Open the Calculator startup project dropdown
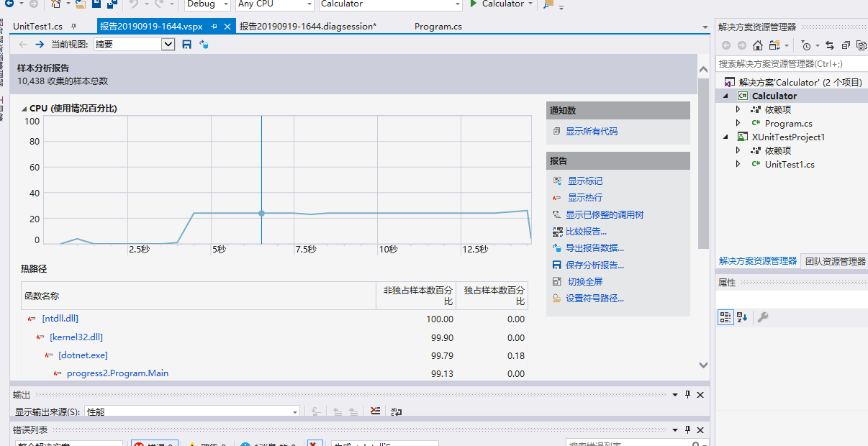This screenshot has width=868, height=446. coord(457,4)
